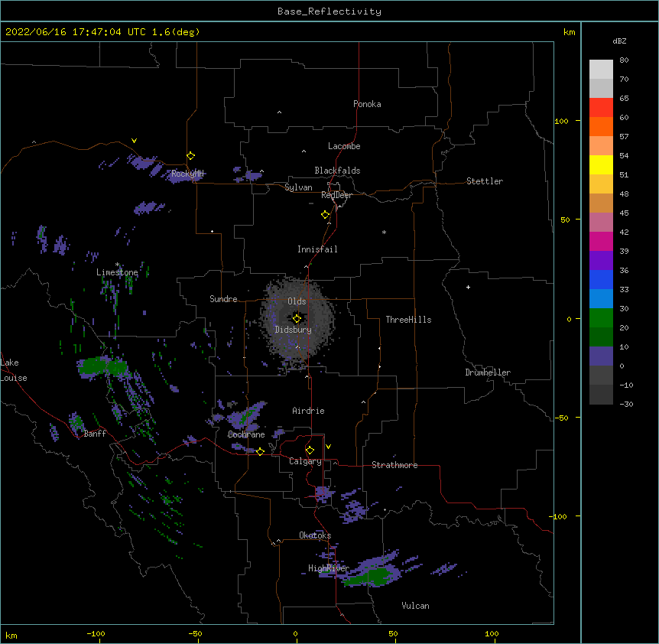
Task: Pick the slate-purple 0-10 dBZ legend swatch
Action: coord(601,356)
